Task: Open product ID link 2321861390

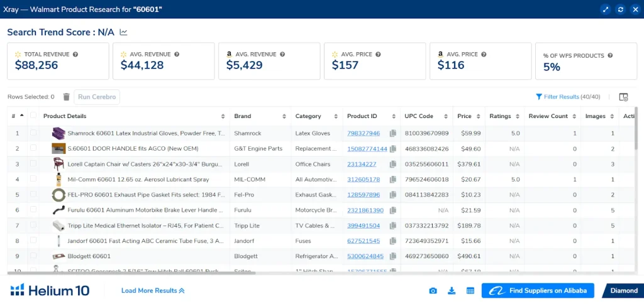Action: [x=365, y=210]
